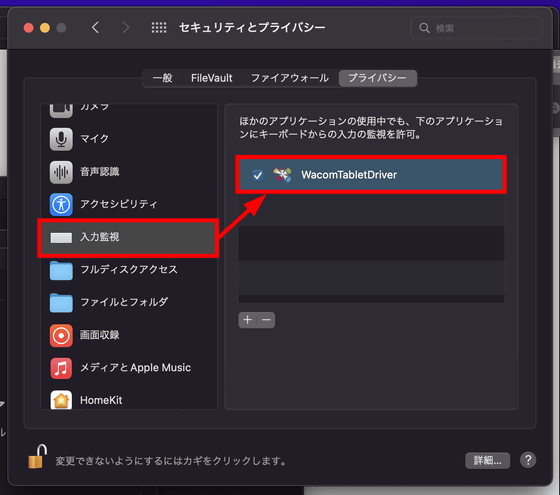
Task: Click the search magnifier icon
Action: [x=424, y=28]
